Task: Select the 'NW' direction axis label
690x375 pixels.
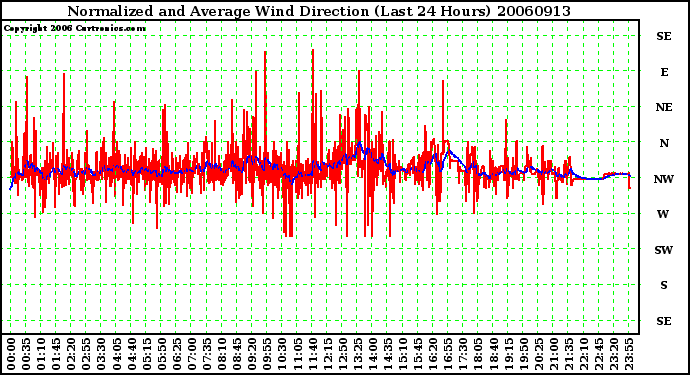Action: click(664, 179)
